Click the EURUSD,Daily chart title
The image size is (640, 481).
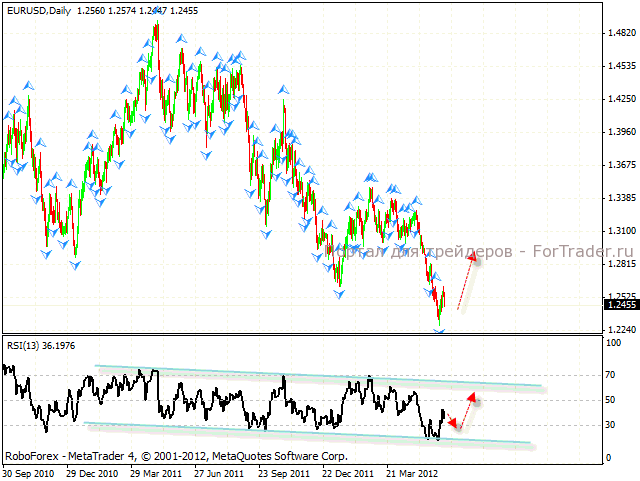pyautogui.click(x=38, y=10)
